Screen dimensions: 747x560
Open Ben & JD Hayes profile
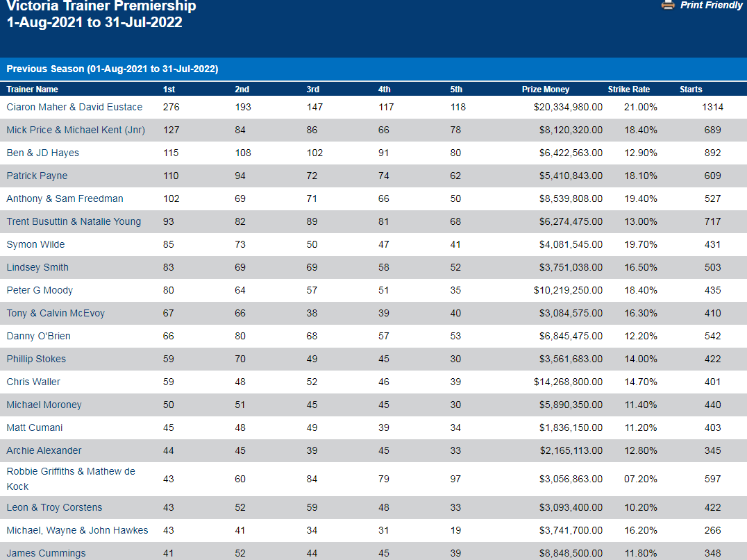(x=42, y=153)
